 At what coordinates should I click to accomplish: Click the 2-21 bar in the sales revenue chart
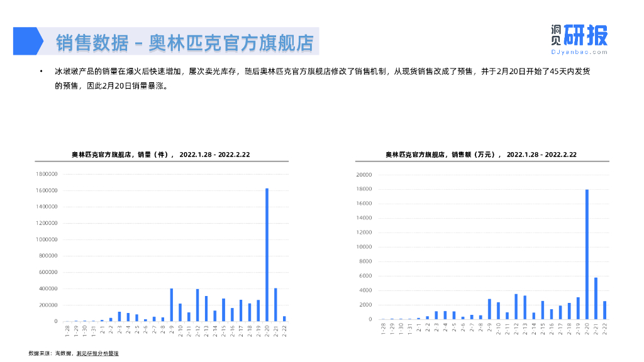[596, 299]
